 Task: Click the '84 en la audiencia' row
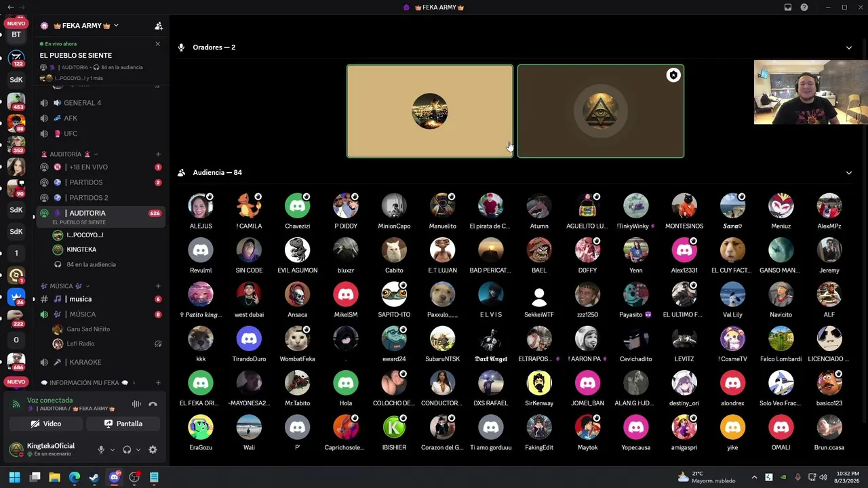(x=107, y=264)
